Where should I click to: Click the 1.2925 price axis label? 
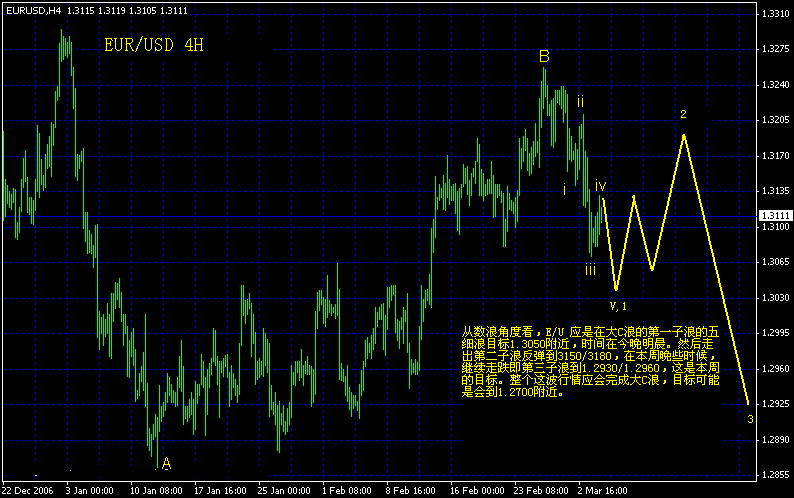pos(775,404)
